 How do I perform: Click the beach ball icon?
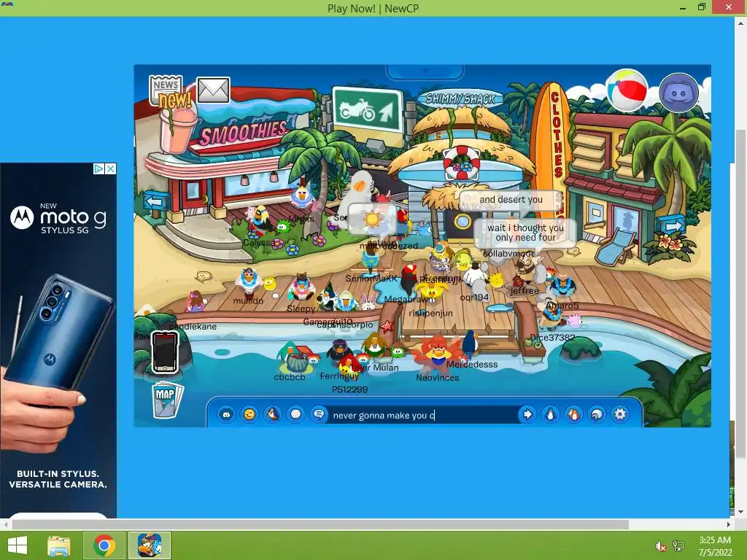pyautogui.click(x=627, y=91)
